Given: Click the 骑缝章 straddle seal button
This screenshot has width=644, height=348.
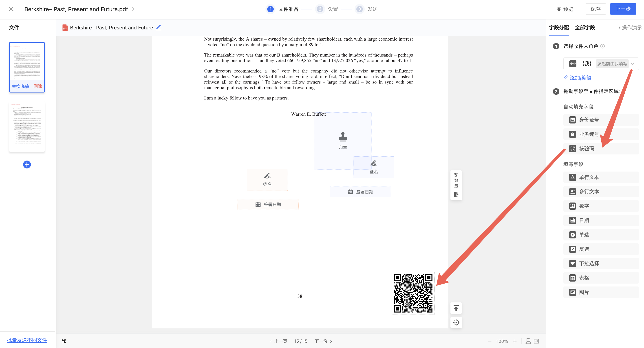Looking at the screenshot, I should point(456,185).
